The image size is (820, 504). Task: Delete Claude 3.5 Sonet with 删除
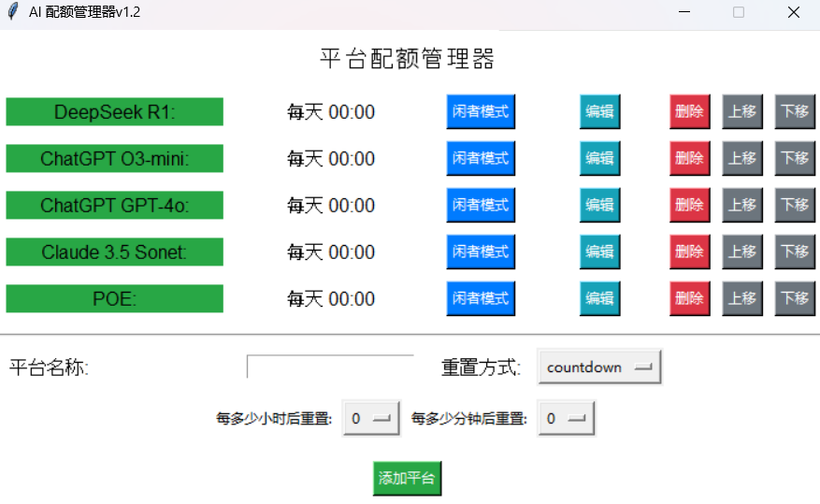pyautogui.click(x=690, y=252)
